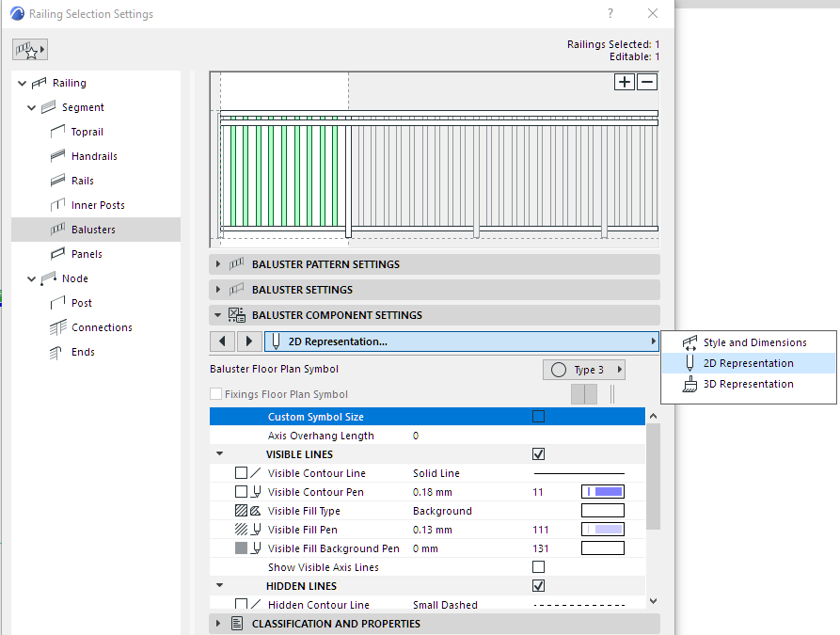840x635 pixels.
Task: Click the Visible Contour Pen color swatch
Action: [603, 492]
